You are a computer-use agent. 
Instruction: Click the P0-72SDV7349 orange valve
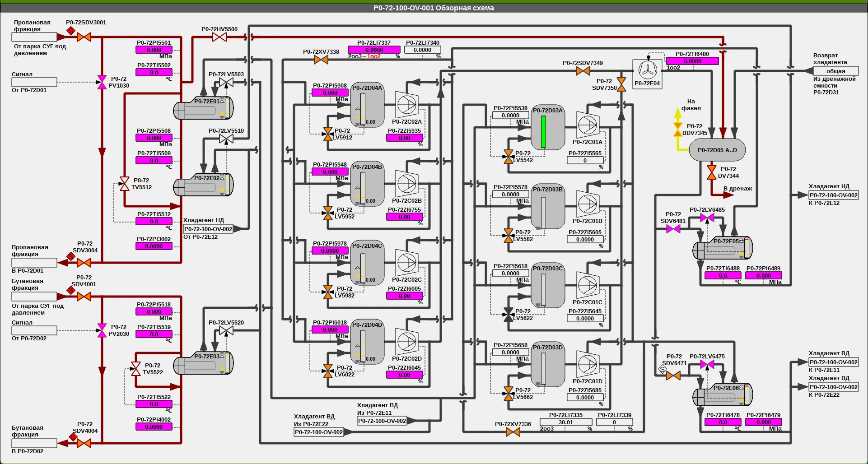click(x=583, y=71)
